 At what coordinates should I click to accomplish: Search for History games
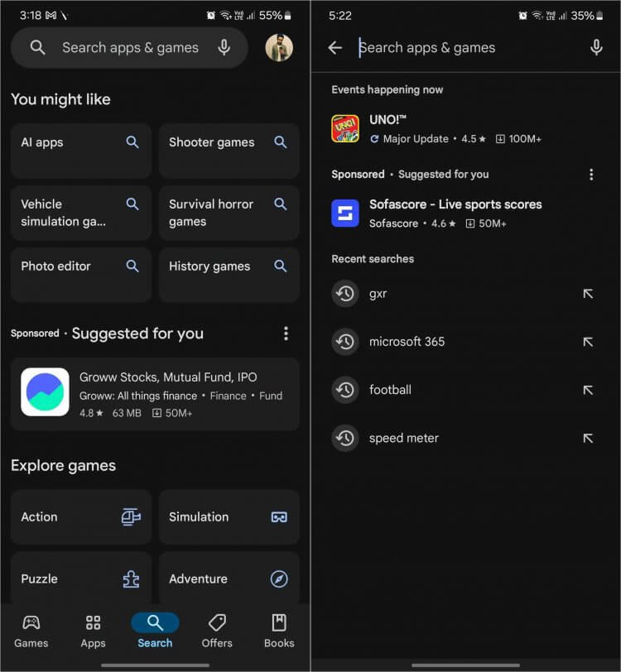coord(229,275)
